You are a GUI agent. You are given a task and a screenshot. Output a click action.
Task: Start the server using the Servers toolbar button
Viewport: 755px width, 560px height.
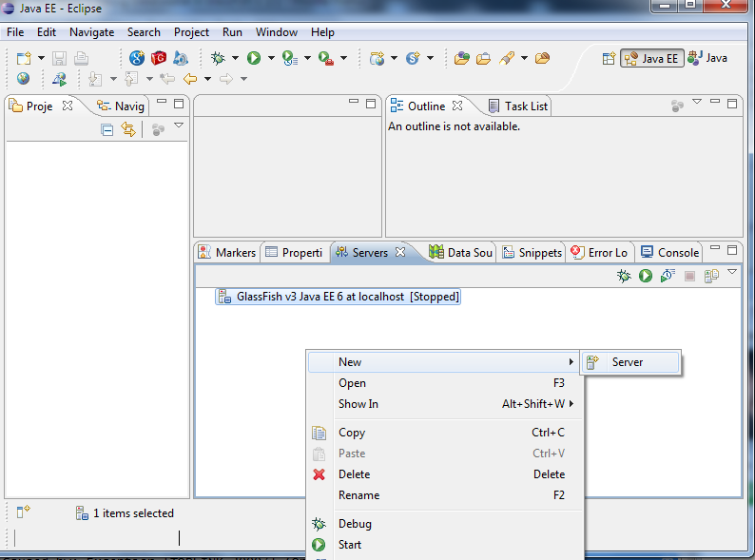[x=646, y=276]
